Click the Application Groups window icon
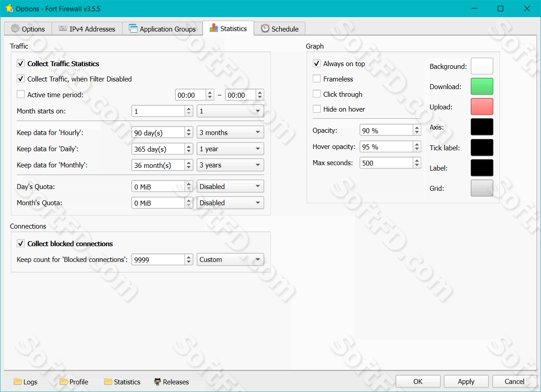The height and width of the screenshot is (392, 541). [133, 29]
